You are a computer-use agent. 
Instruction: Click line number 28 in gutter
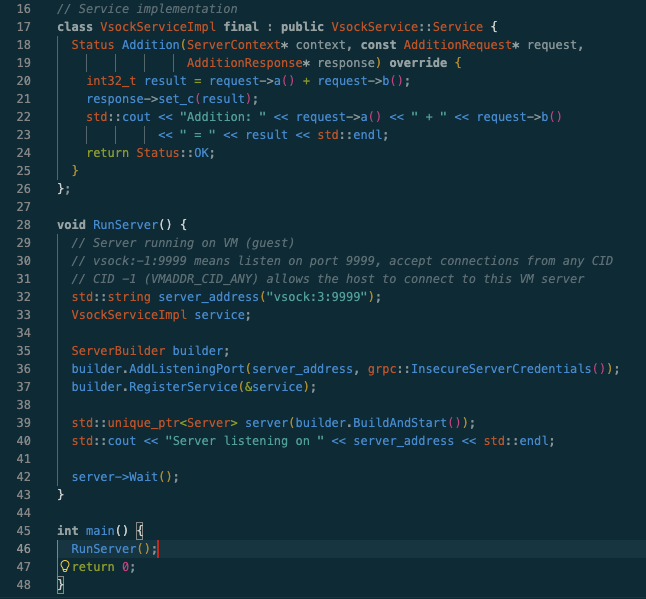click(23, 225)
